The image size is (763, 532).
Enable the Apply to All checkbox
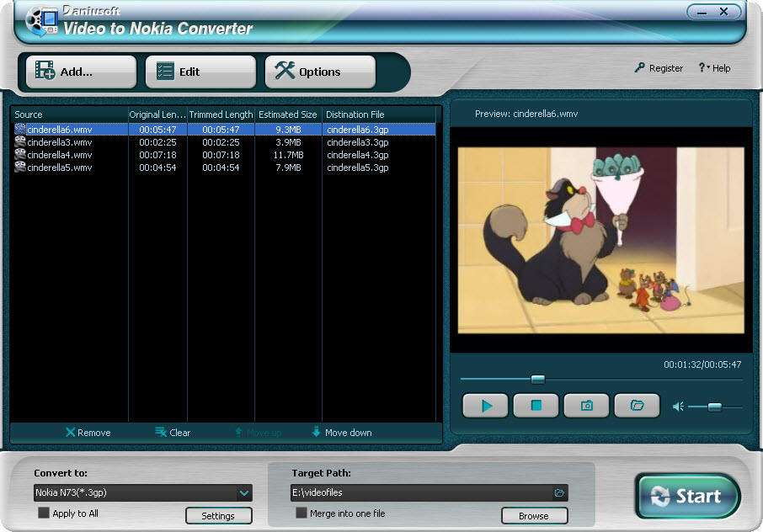click(x=44, y=513)
